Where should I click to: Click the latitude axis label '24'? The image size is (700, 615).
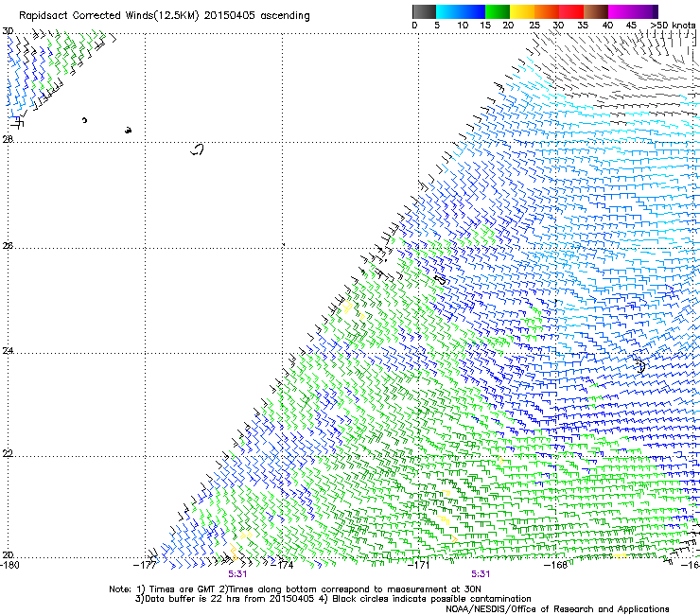pos(8,351)
